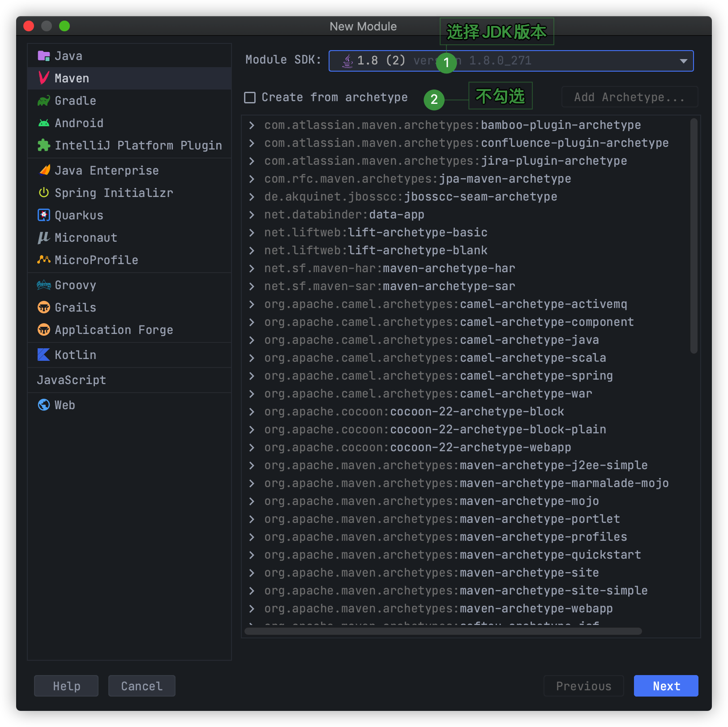Click the MicroProfile logo icon
The image size is (728, 727).
click(44, 260)
